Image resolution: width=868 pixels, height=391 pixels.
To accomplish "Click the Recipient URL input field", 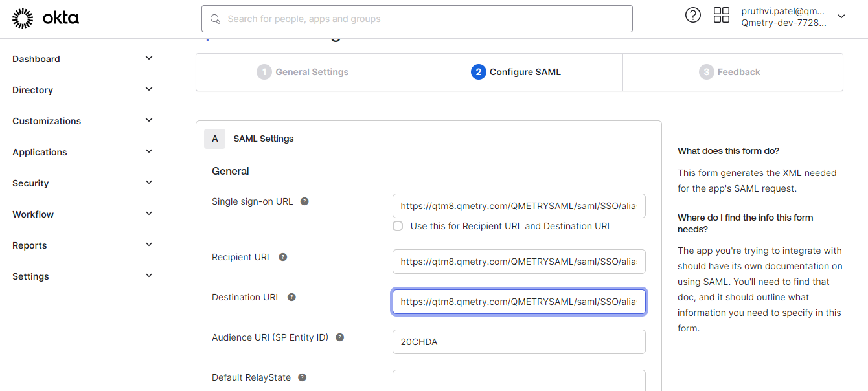I will point(519,262).
